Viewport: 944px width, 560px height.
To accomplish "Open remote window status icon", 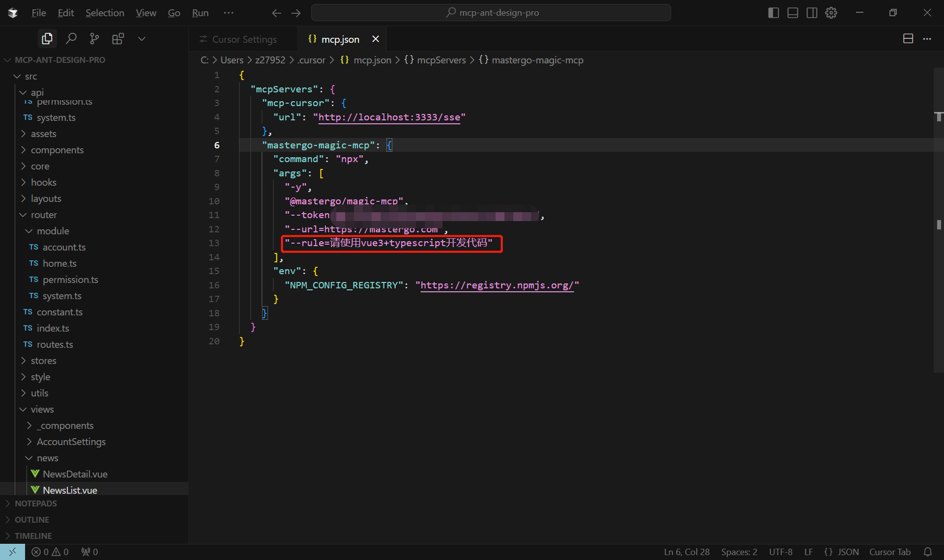I will pyautogui.click(x=12, y=552).
